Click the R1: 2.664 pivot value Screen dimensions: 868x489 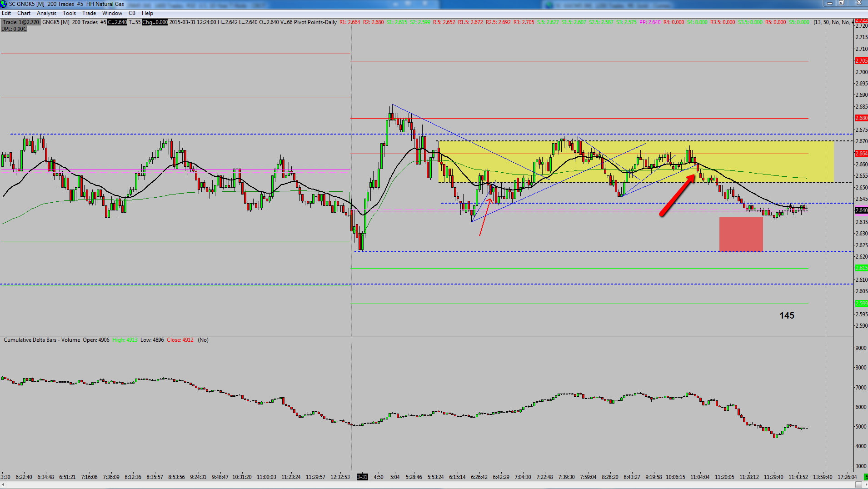[x=349, y=22]
